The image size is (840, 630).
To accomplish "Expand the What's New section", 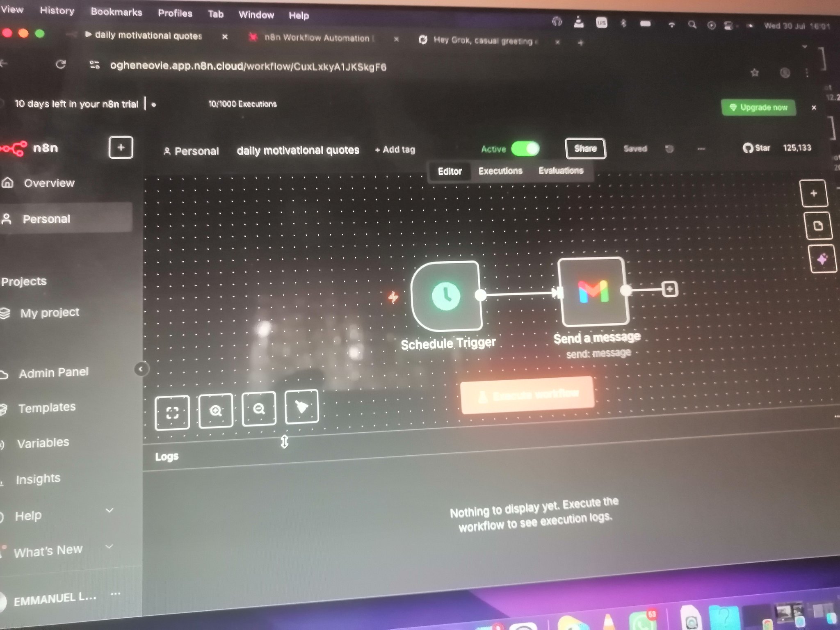I will click(109, 547).
